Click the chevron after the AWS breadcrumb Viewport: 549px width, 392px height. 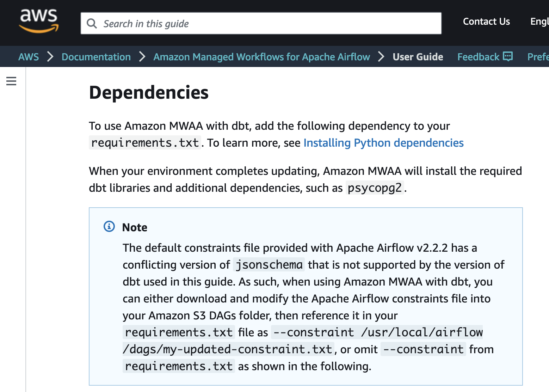(50, 56)
